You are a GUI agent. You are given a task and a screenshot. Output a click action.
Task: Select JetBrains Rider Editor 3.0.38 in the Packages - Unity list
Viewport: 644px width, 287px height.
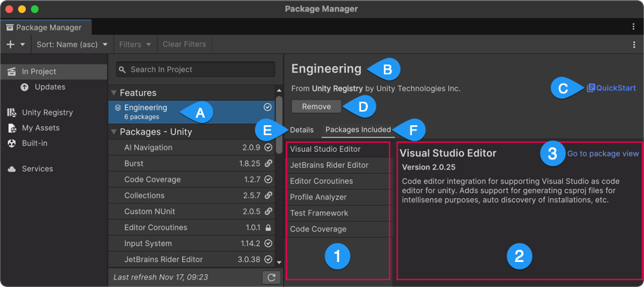(192, 260)
